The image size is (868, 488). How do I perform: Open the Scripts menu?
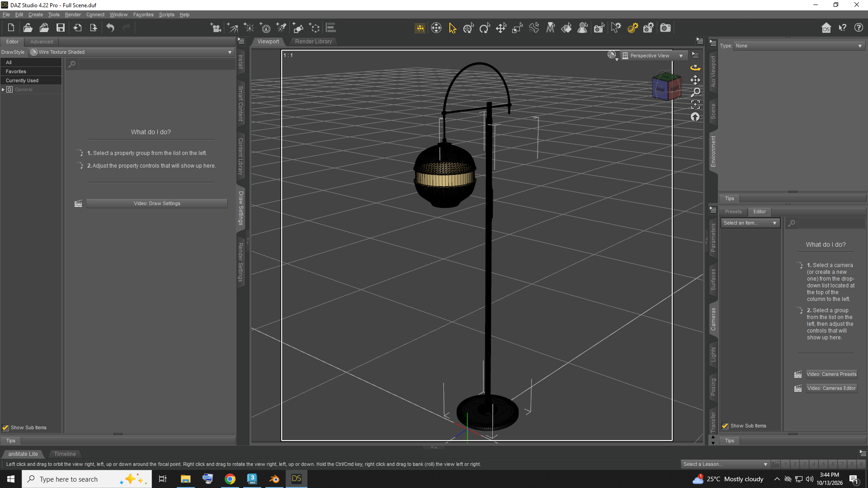click(x=166, y=14)
